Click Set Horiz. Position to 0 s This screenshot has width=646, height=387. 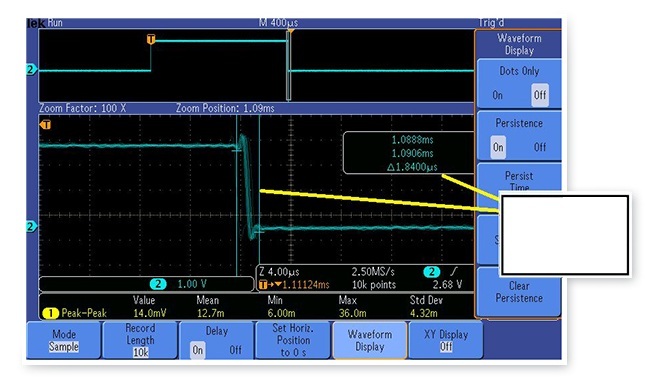click(x=293, y=340)
